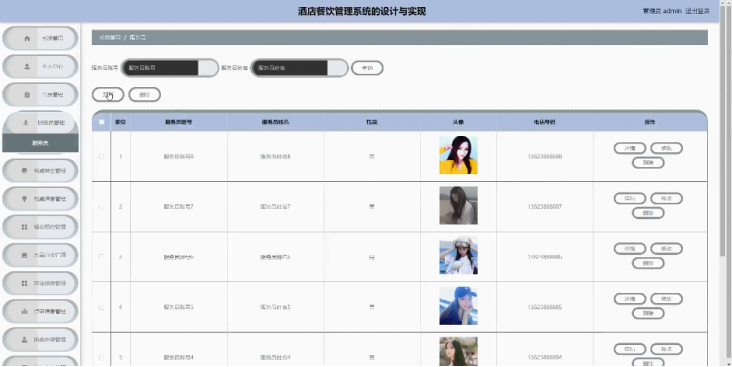Click 退出登录 to log out
This screenshot has width=732, height=367.
pyautogui.click(x=697, y=11)
